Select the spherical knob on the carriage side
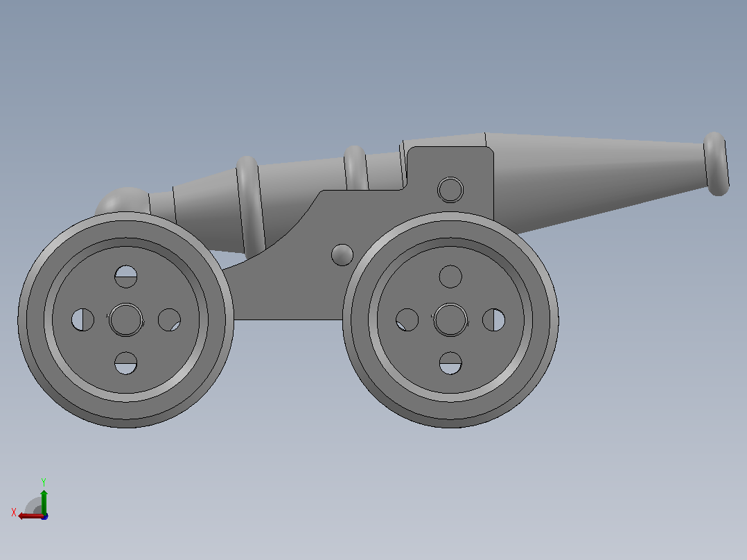 [342, 254]
